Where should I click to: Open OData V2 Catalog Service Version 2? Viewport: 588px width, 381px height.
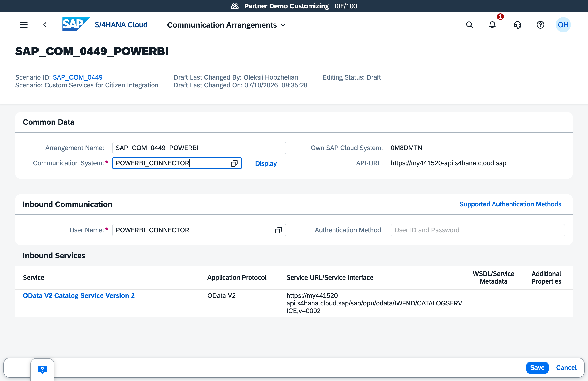coord(78,295)
